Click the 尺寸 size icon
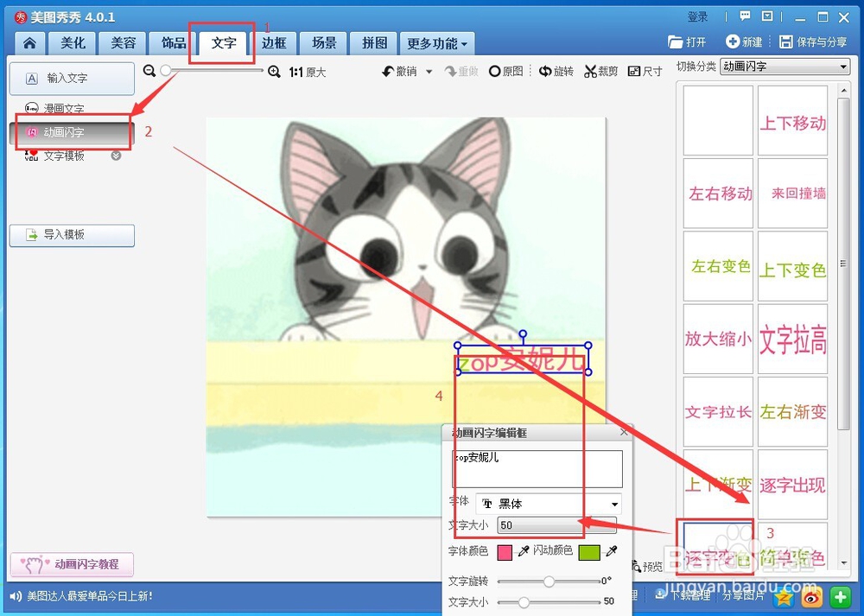Image resolution: width=864 pixels, height=616 pixels. 634,72
